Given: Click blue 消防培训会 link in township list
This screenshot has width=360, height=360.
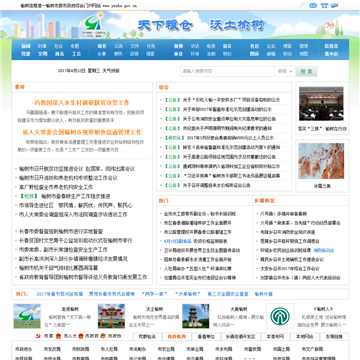Looking at the screenshot, I should (324, 250).
